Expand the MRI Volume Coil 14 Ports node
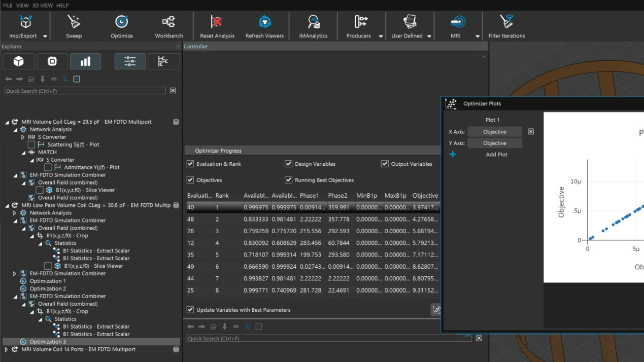Image resolution: width=644 pixels, height=362 pixels. pos(6,349)
